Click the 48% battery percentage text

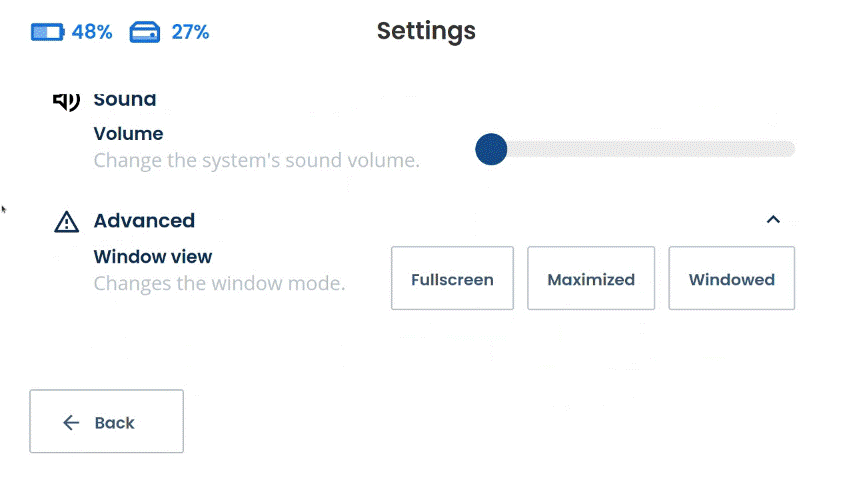pyautogui.click(x=92, y=32)
